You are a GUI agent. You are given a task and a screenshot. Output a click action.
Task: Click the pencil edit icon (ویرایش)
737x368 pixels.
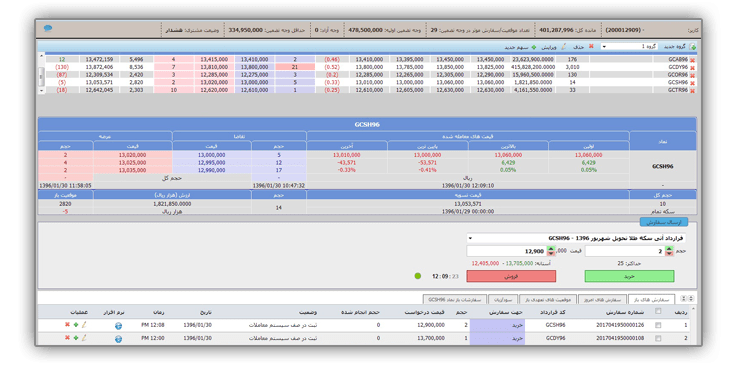564,47
